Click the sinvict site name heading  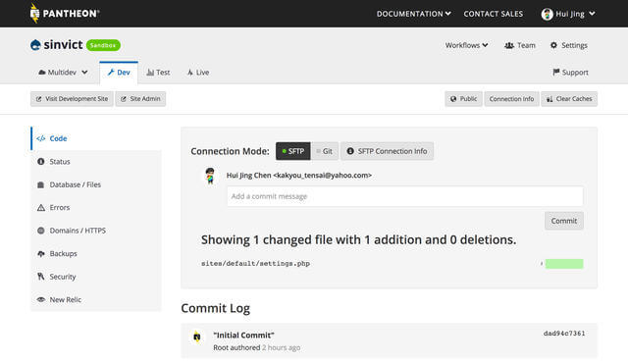(63, 45)
